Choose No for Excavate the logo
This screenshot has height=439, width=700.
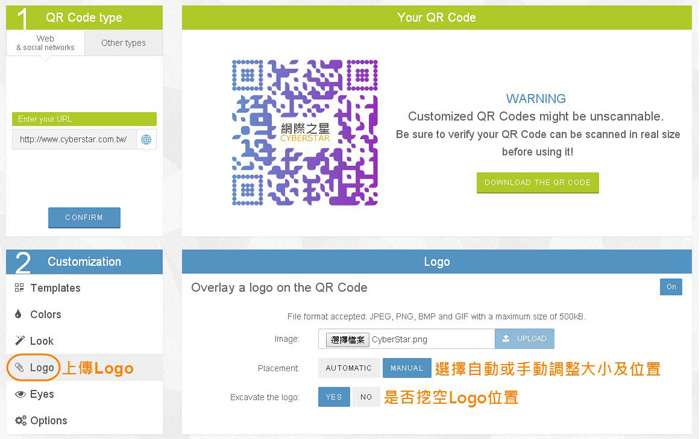point(366,397)
